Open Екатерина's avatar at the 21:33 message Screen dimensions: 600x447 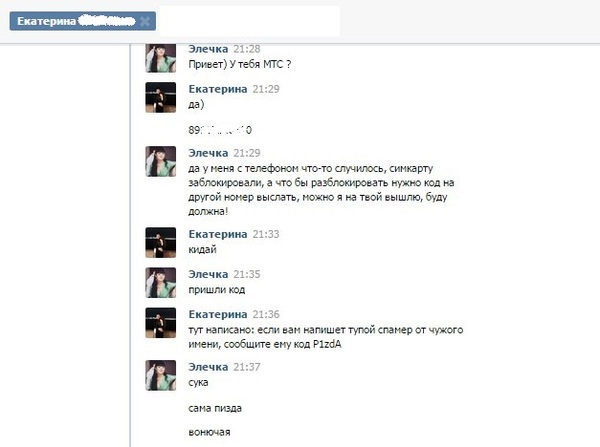(161, 242)
